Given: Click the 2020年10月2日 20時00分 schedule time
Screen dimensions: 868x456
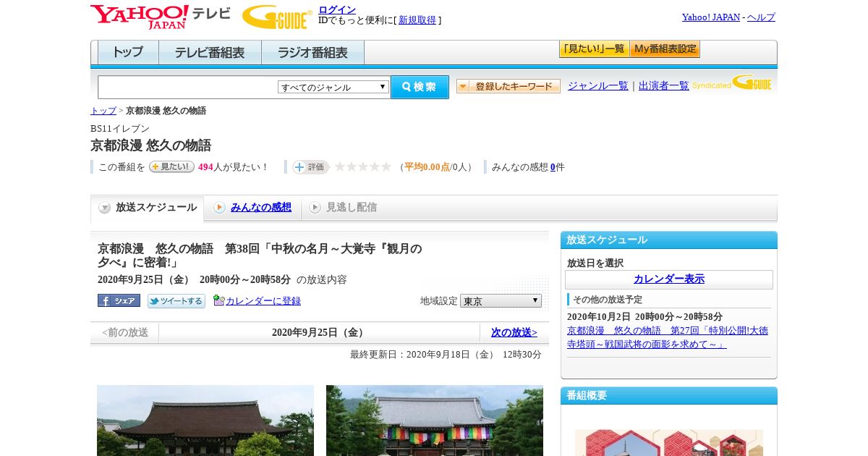Looking at the screenshot, I should (644, 317).
